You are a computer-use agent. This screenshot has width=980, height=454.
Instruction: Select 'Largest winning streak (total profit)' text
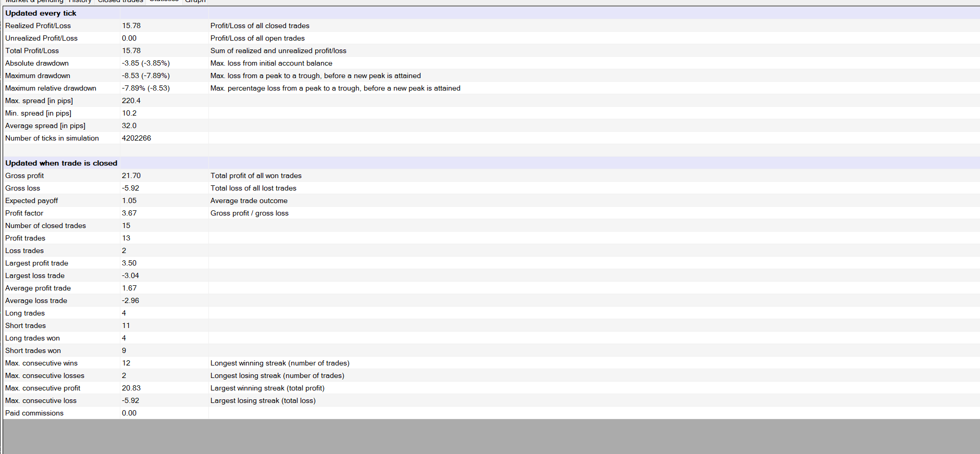click(267, 388)
